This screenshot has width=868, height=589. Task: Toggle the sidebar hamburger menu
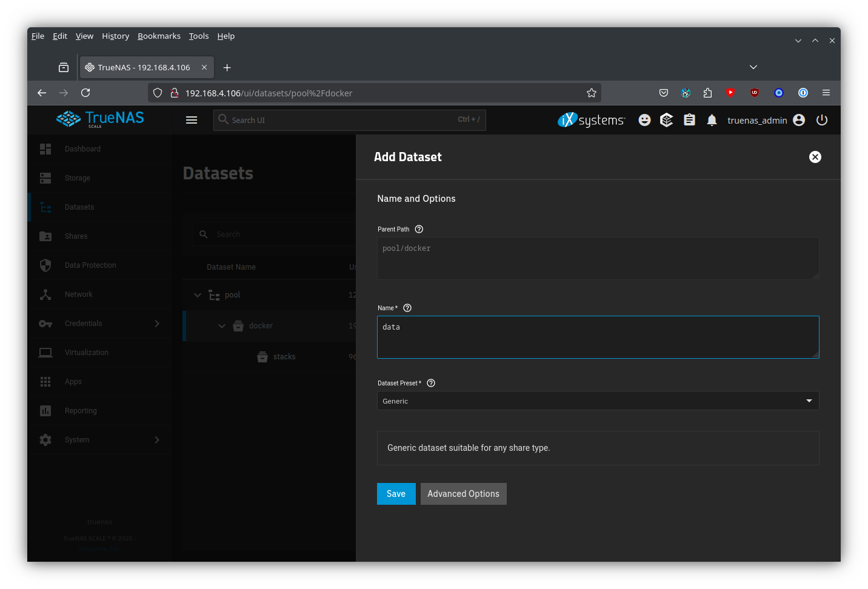(192, 120)
